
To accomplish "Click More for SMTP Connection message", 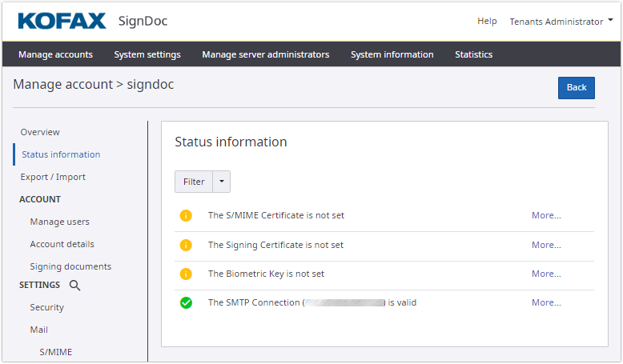I will (546, 302).
